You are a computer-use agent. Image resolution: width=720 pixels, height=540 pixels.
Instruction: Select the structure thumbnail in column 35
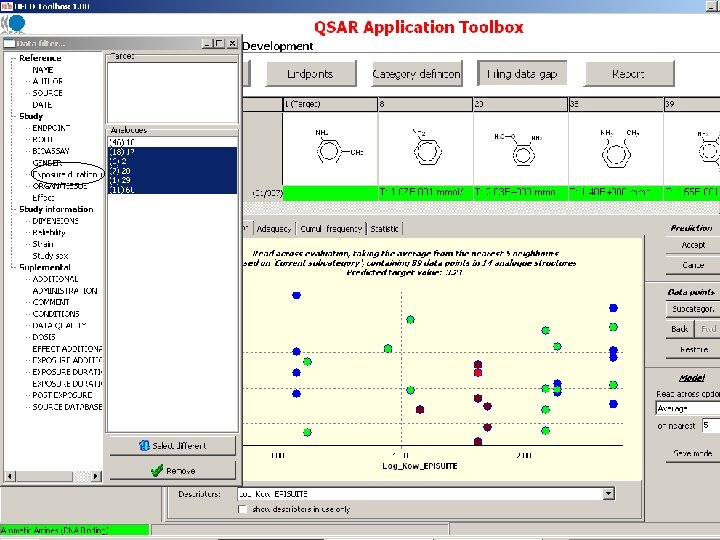(x=616, y=148)
